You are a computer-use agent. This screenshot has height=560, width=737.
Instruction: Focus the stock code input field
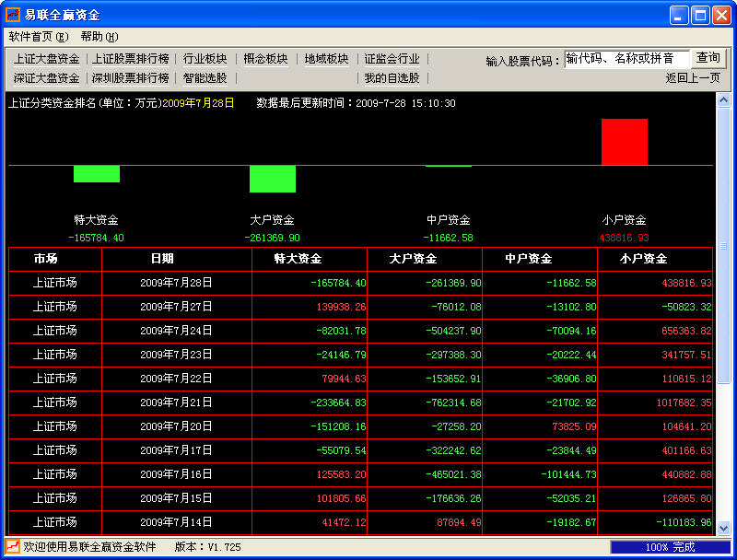[627, 59]
